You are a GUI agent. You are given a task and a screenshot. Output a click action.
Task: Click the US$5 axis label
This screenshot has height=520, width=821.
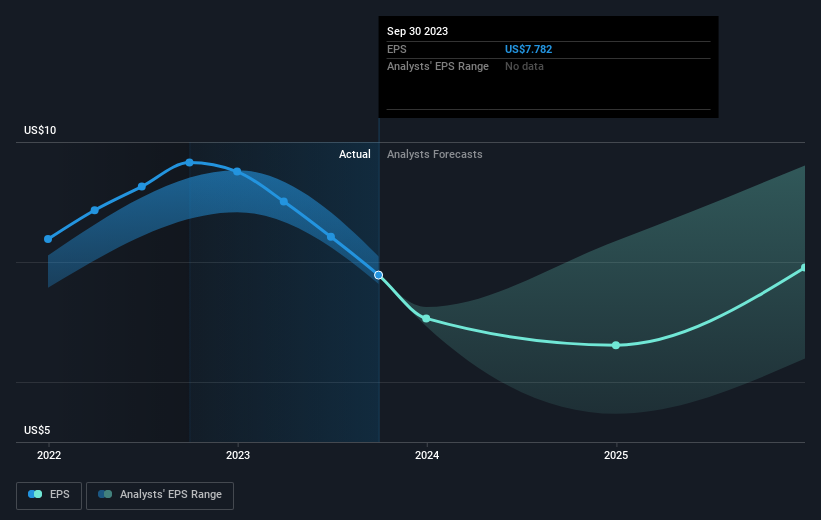coord(37,430)
